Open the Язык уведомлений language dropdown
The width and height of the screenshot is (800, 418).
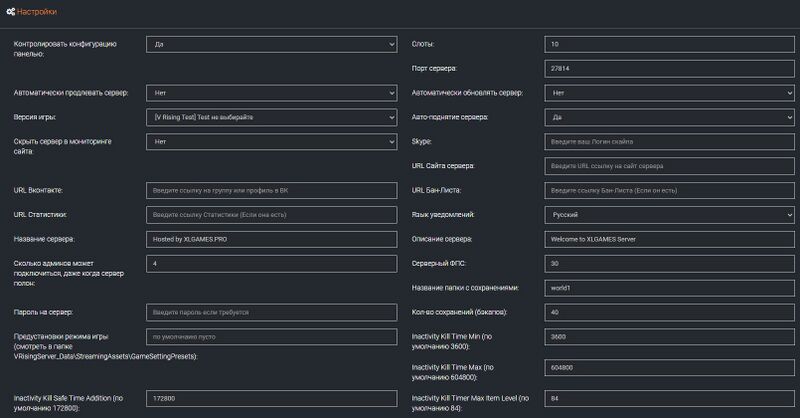pos(670,214)
